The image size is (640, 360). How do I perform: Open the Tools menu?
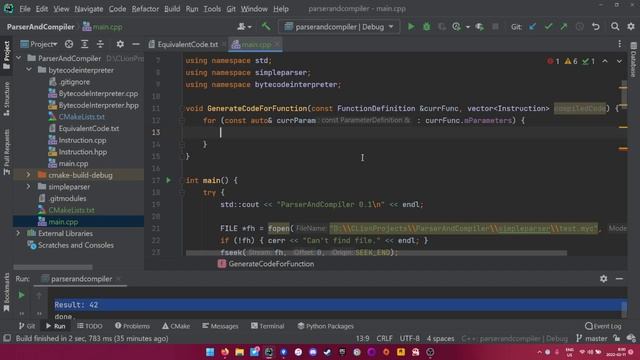[212, 9]
